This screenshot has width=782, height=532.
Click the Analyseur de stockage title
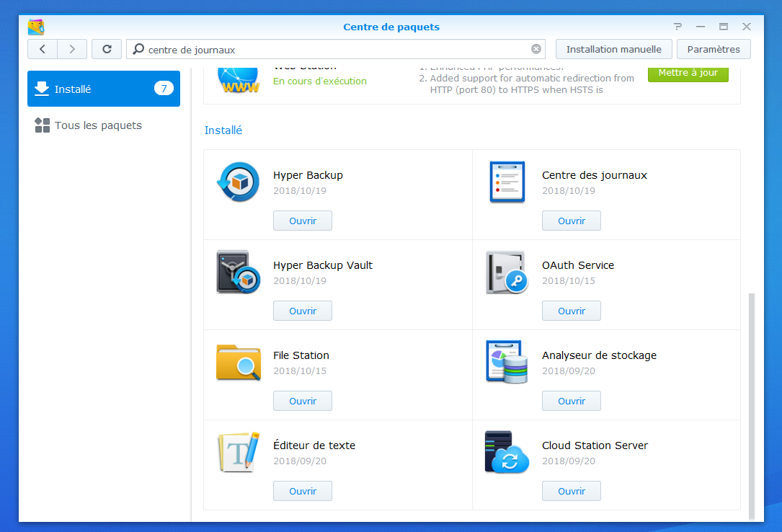(599, 355)
